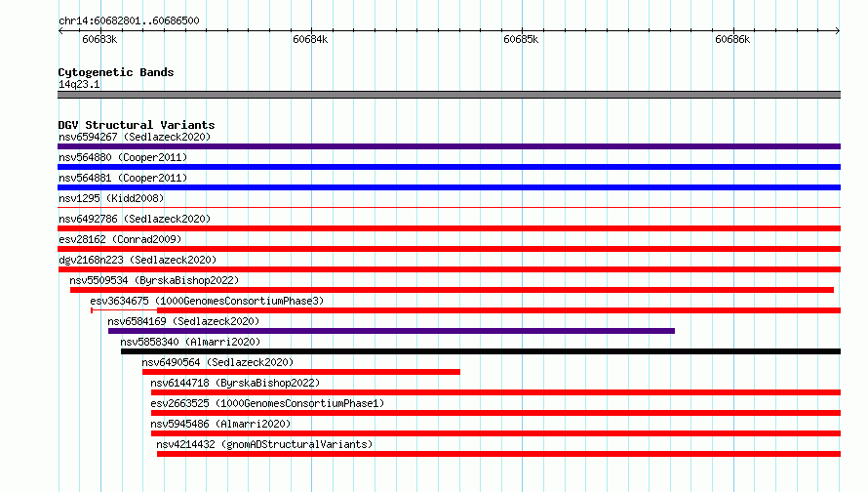Click the nsv5945486 (Almarri2020) label

coord(220,424)
